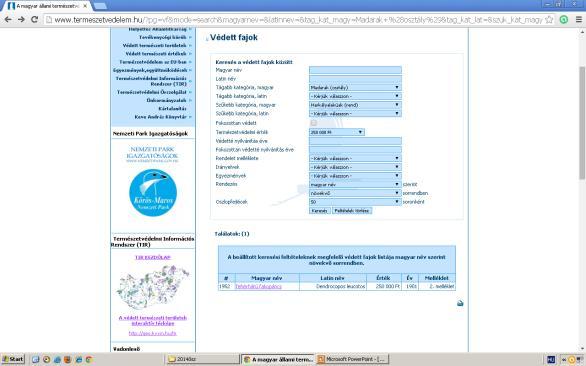This screenshot has height=366, width=586.
Task: Click the Keresés search button
Action: tap(320, 211)
